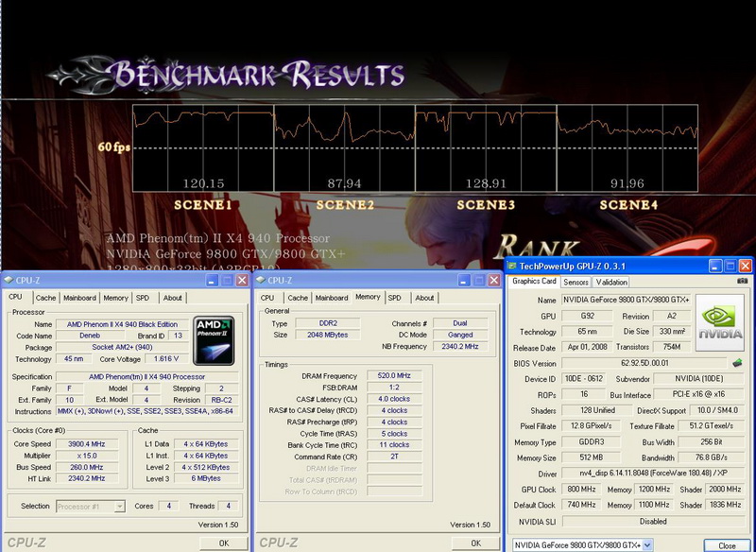Click the Level 3 cache 6 MBytes value

click(206, 478)
